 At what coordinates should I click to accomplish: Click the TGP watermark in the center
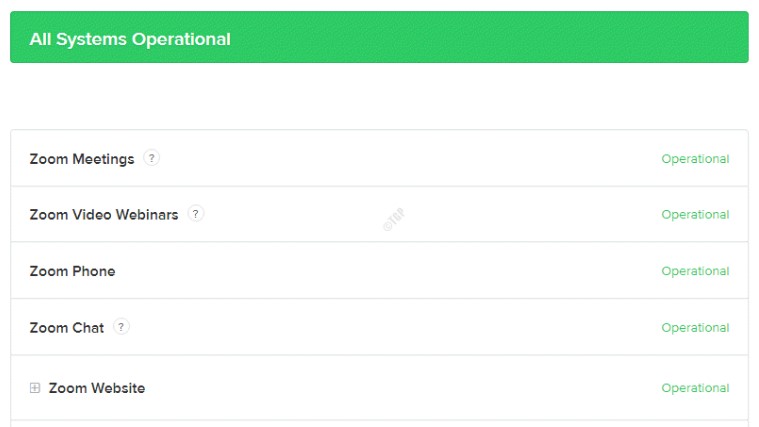coord(394,219)
